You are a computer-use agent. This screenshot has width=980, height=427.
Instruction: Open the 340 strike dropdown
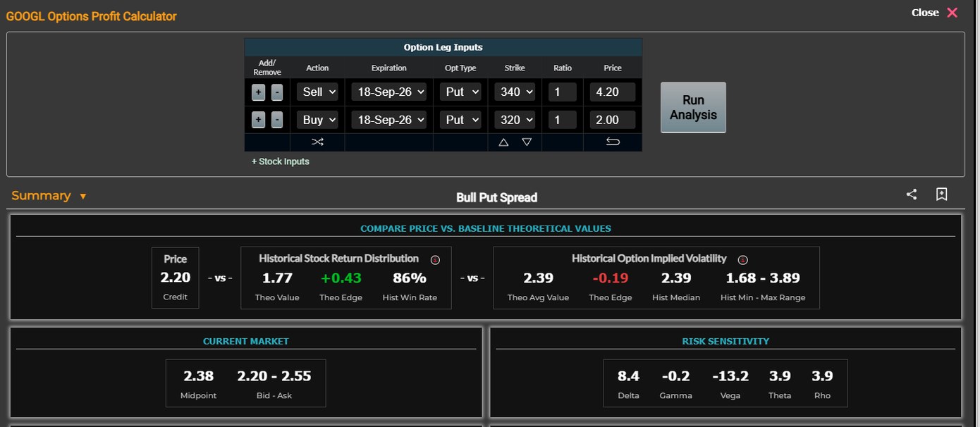click(x=515, y=92)
